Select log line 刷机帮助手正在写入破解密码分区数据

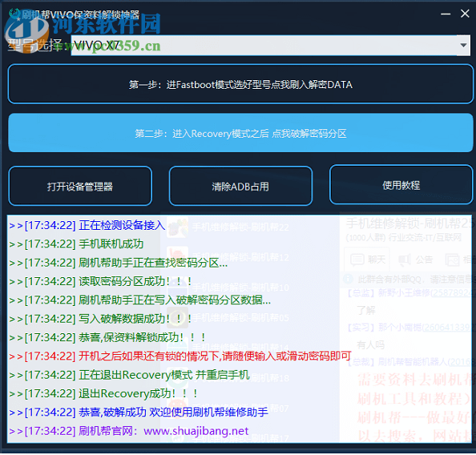pos(140,300)
